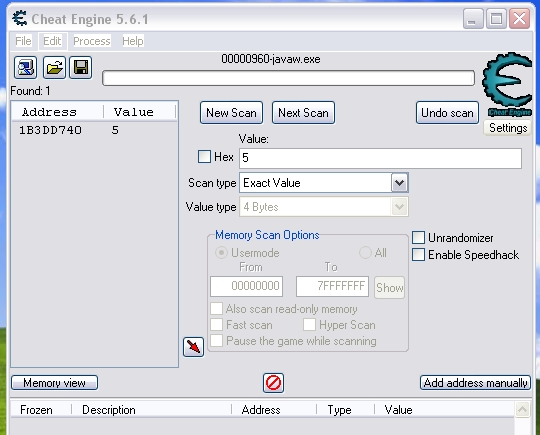This screenshot has height=435, width=540.
Task: Open the Value type dropdown
Action: pos(399,207)
